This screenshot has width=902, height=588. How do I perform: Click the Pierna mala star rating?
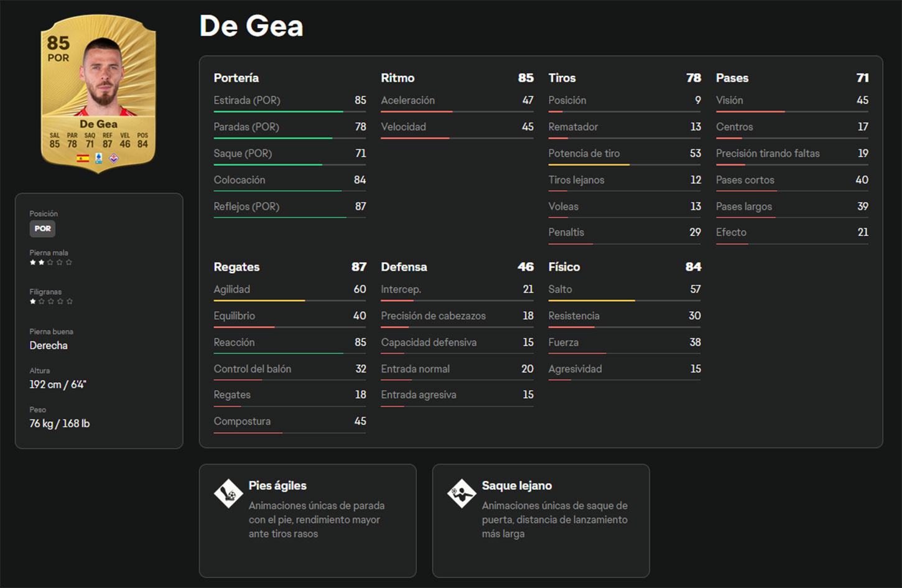pos(51,263)
